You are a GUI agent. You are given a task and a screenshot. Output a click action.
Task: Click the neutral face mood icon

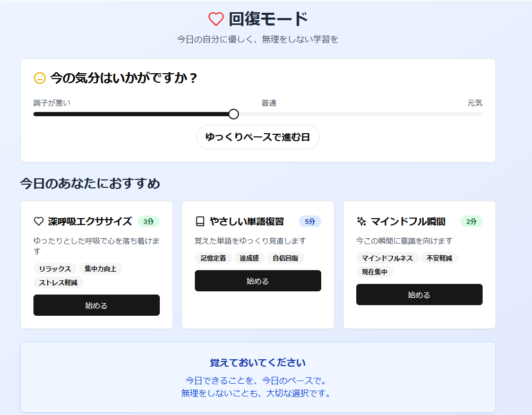pos(40,78)
